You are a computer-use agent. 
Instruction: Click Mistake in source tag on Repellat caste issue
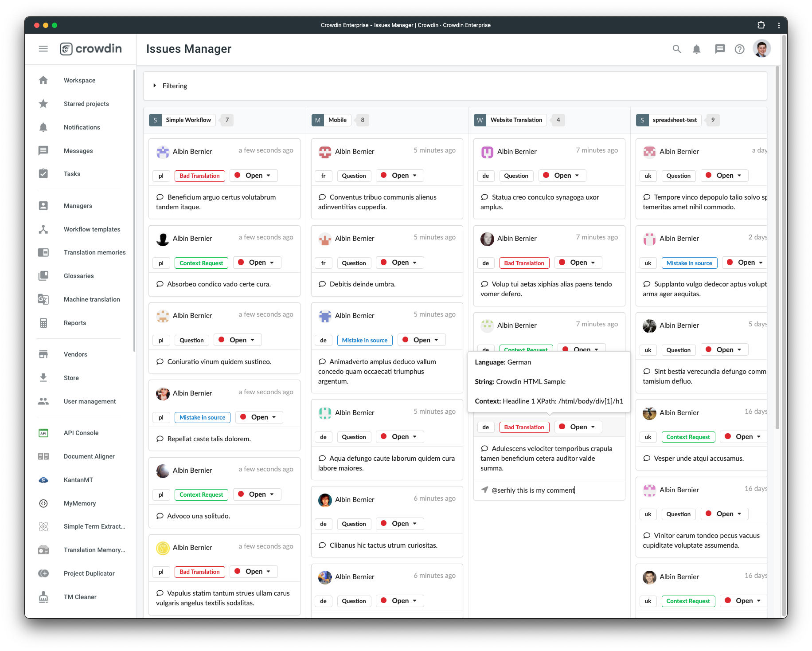(202, 418)
